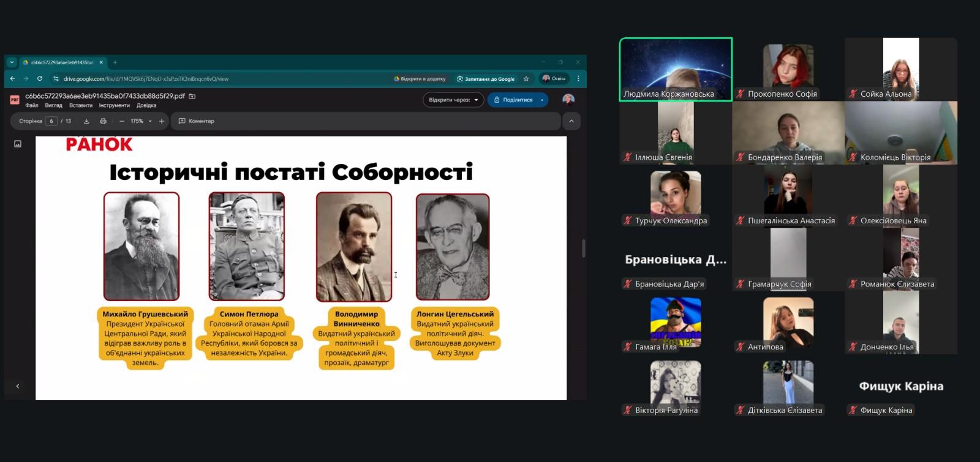Select Гамага Ілля participant tile
Image resolution: width=980 pixels, height=462 pixels.
(x=676, y=322)
